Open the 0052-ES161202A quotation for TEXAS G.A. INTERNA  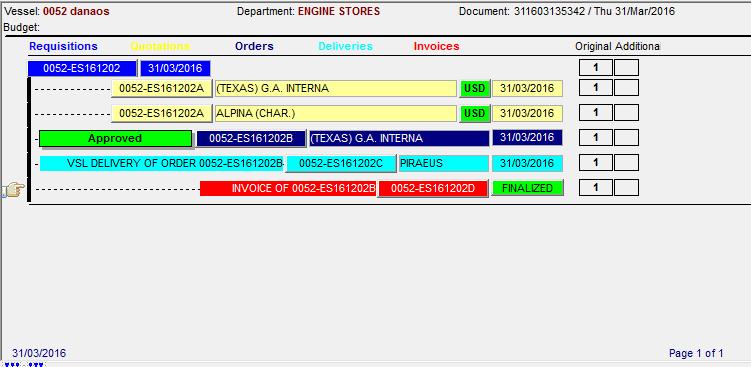[161, 89]
